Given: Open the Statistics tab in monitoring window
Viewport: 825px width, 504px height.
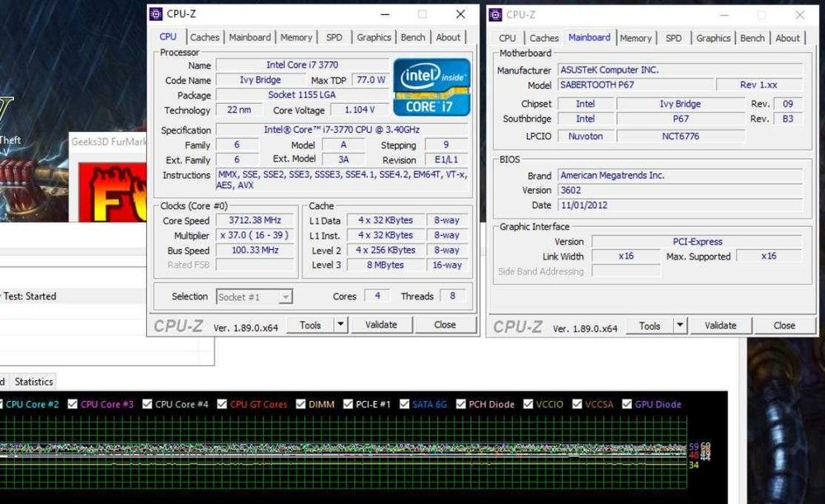Looking at the screenshot, I should pos(34,381).
